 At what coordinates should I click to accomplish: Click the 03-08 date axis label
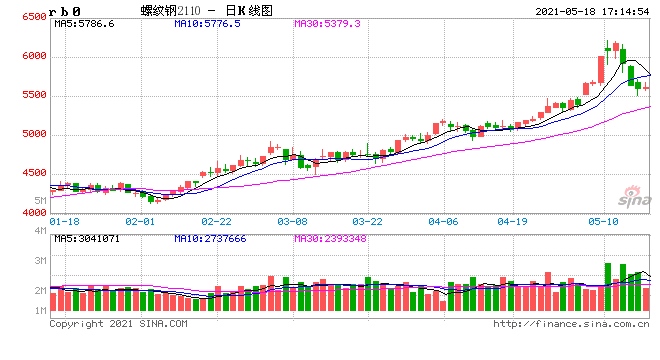tap(292, 221)
